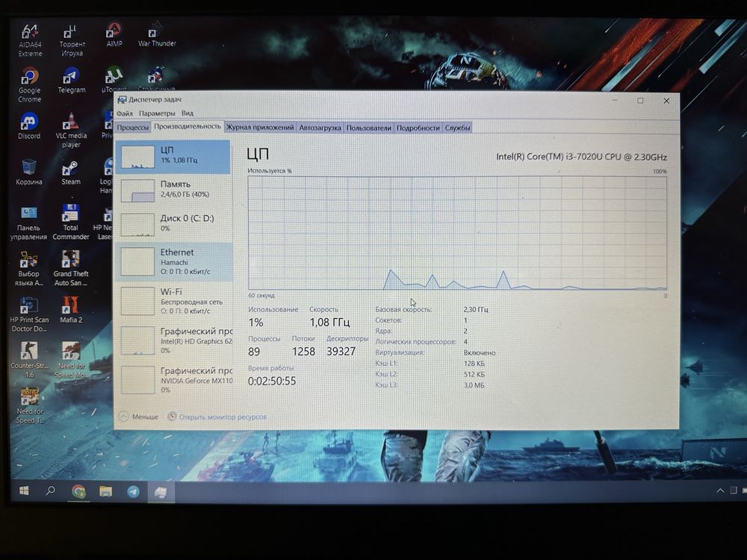
Task: Click Меньше to collapse details
Action: coord(139,417)
